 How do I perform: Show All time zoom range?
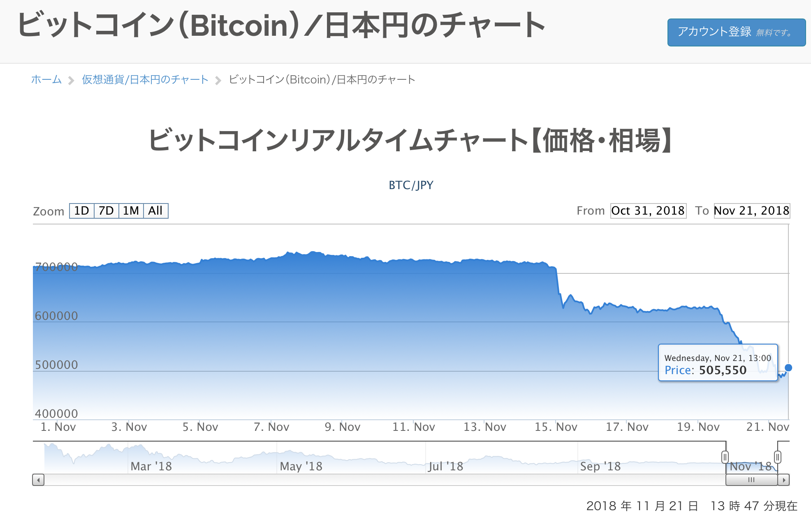155,211
